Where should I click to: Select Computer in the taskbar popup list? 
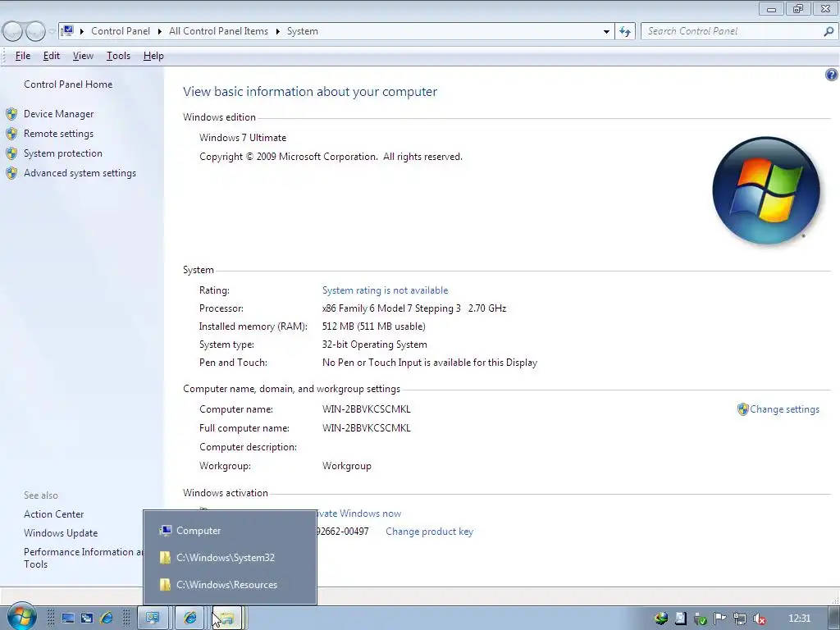(x=230, y=531)
